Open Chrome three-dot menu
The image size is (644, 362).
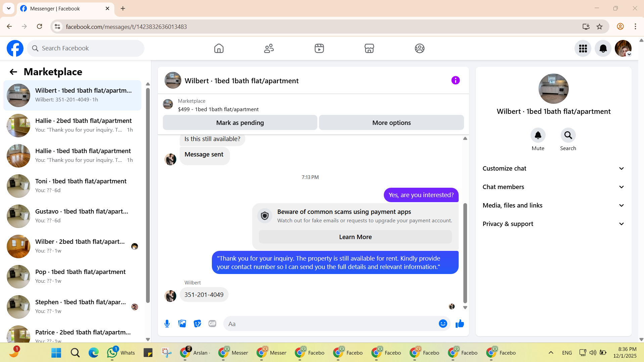635,27
